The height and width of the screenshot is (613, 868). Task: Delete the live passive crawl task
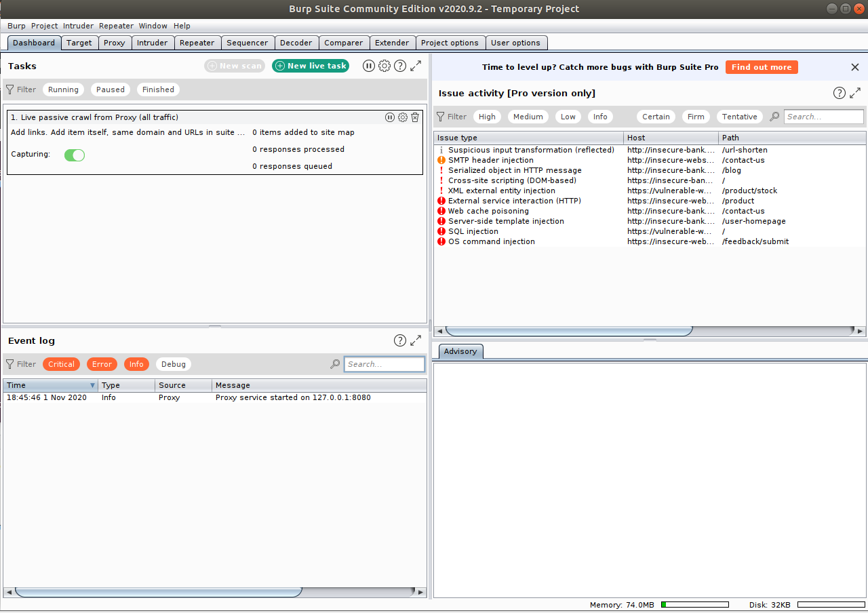(x=415, y=117)
